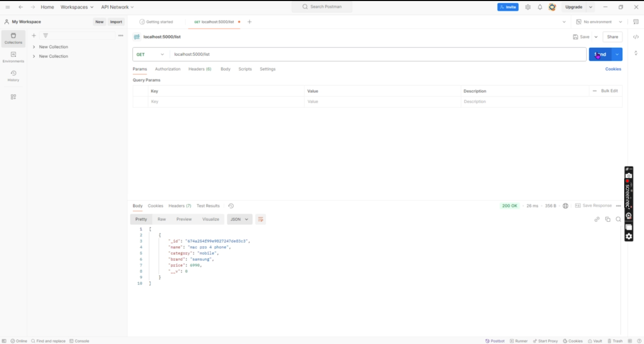Change the JSON response format dropdown

pyautogui.click(x=239, y=219)
